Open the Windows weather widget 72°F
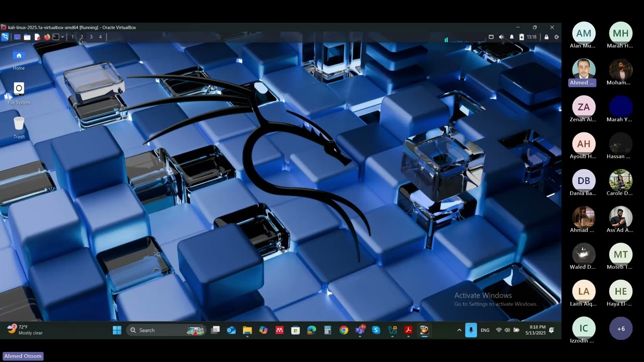The width and height of the screenshot is (644, 362). (x=25, y=330)
